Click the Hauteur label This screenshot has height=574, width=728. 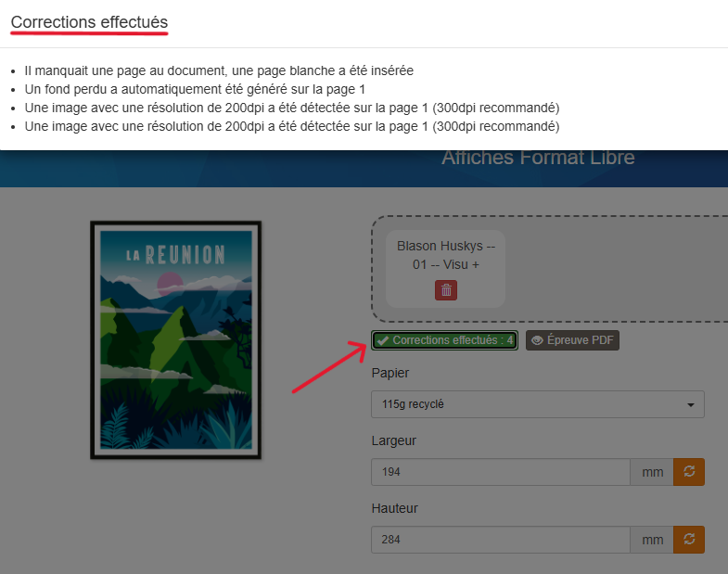pyautogui.click(x=395, y=508)
